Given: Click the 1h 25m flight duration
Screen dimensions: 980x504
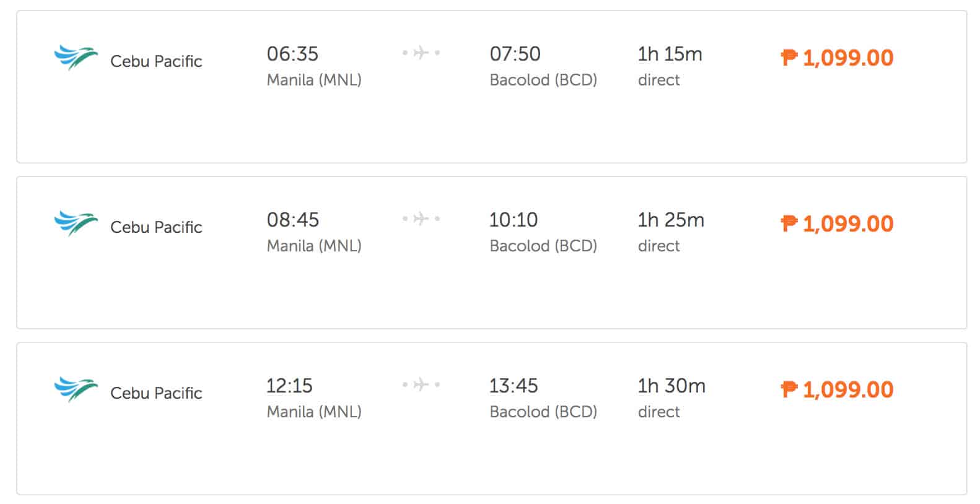Looking at the screenshot, I should pos(671,220).
